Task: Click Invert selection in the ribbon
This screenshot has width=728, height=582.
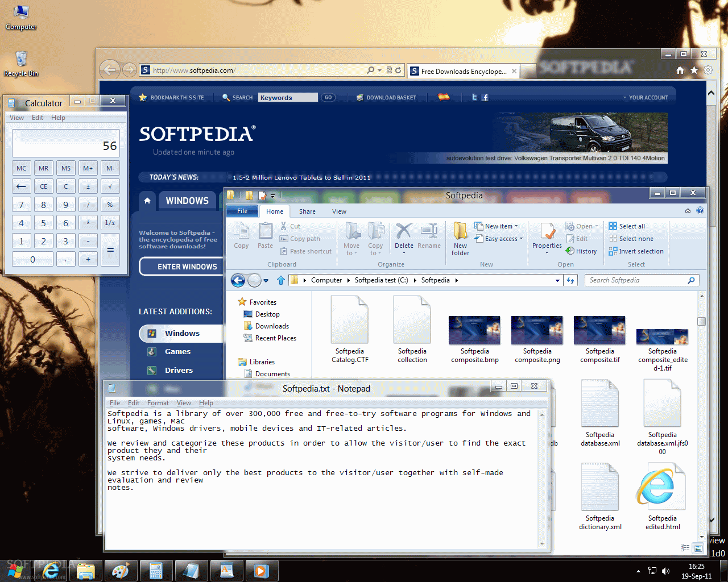Action: click(x=636, y=251)
